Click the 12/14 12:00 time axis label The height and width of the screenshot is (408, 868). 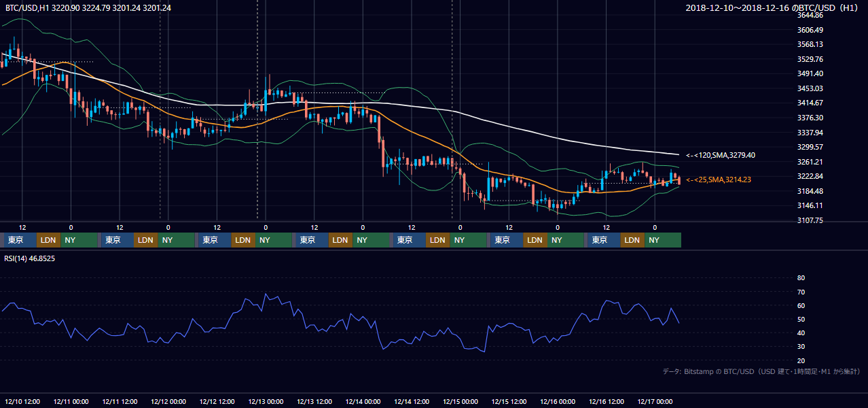pyautogui.click(x=412, y=402)
